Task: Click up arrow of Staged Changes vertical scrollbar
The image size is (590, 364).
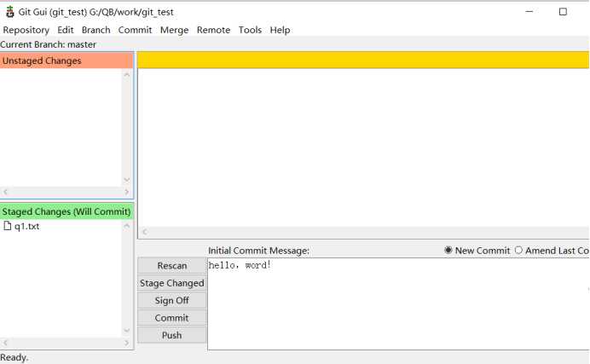Action: click(127, 226)
